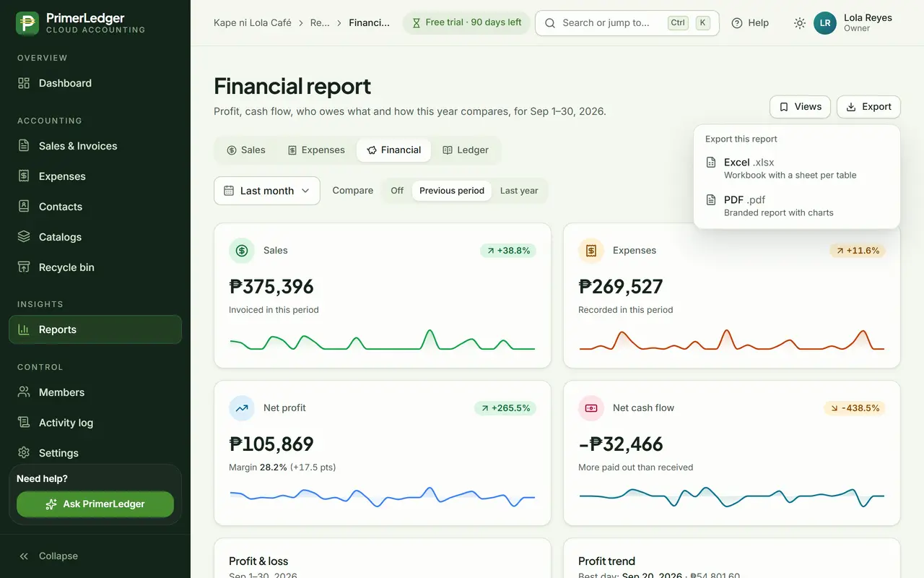924x578 pixels.
Task: Click the ₱269,527 expenses amount
Action: pyautogui.click(x=621, y=287)
